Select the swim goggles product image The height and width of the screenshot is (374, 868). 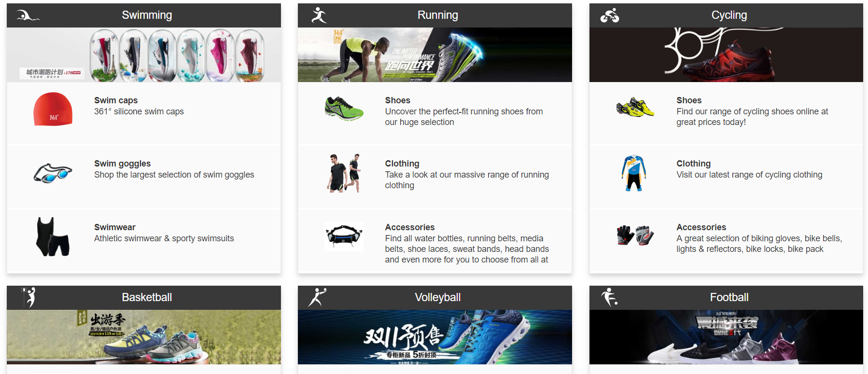[53, 173]
